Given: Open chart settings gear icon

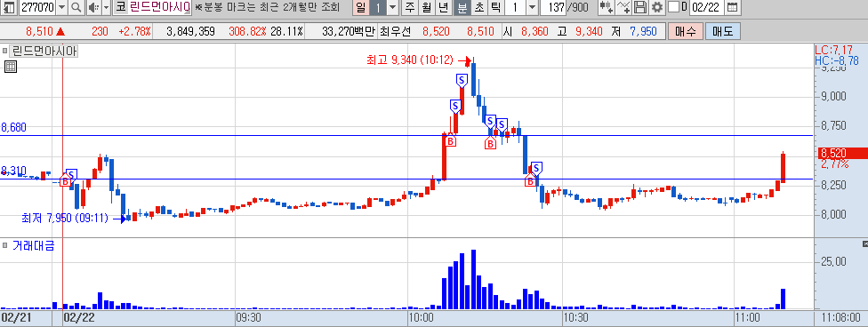Looking at the screenshot, I should (656, 8).
